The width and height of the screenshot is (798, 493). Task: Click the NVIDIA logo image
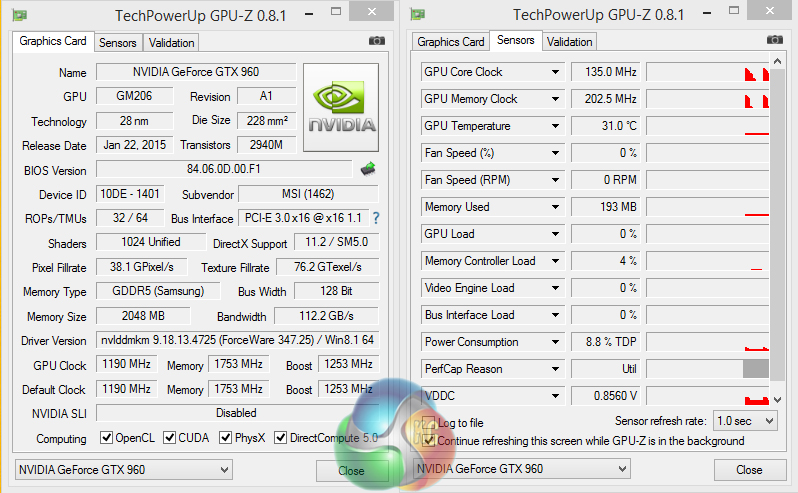pyautogui.click(x=341, y=107)
